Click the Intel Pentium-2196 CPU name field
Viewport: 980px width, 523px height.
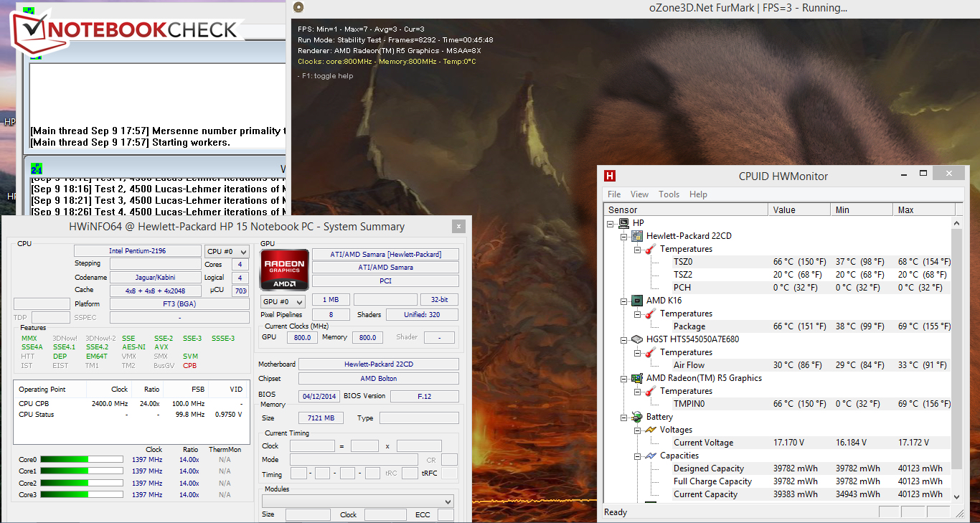138,251
